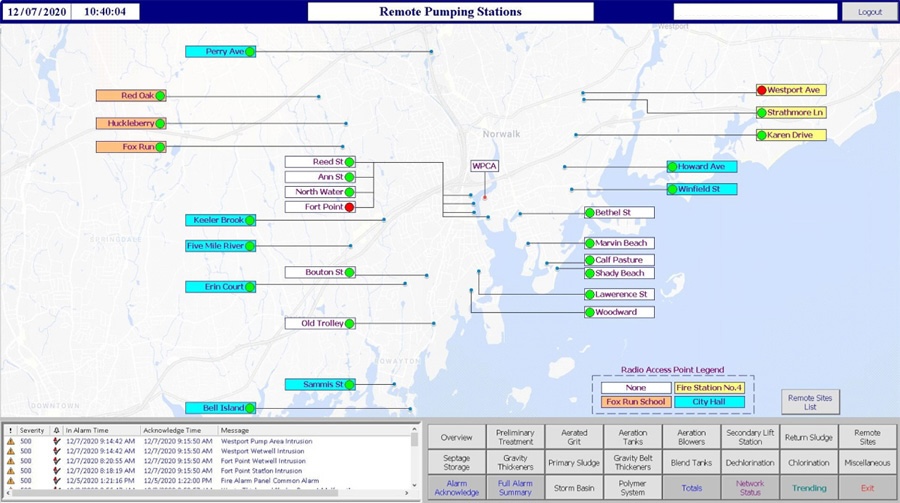The width and height of the screenshot is (900, 503).
Task: Open the Gravity Thickeners screen
Action: 515,463
